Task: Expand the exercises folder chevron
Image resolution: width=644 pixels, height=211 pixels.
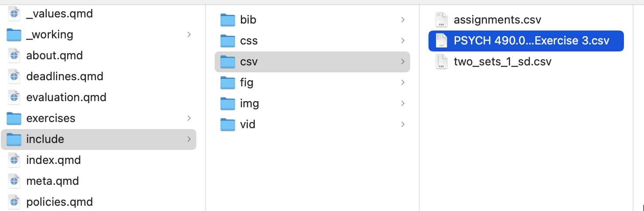Action: 189,118
